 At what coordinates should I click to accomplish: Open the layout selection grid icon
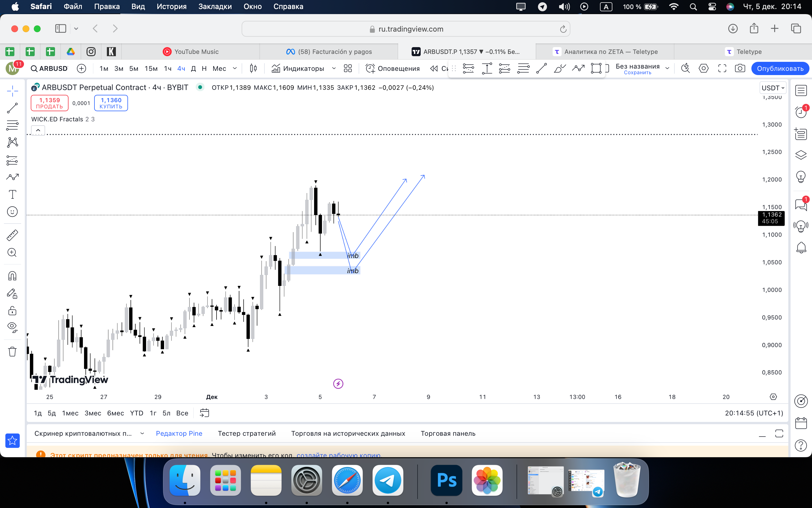(x=348, y=69)
